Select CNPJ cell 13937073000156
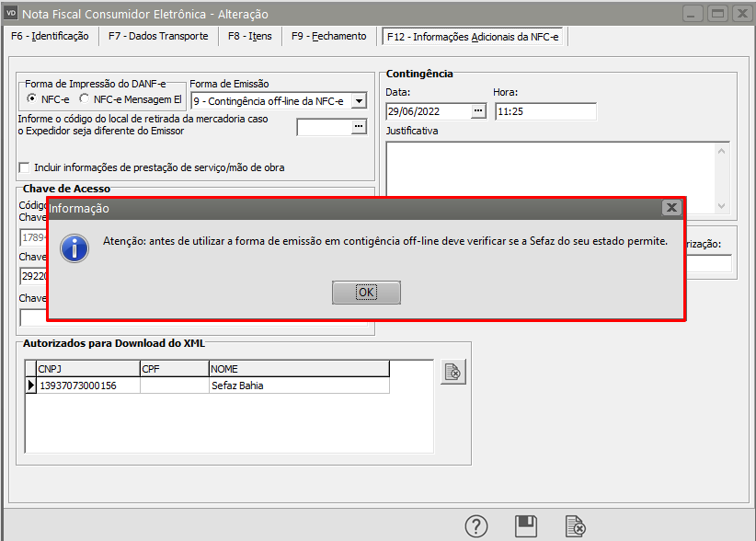756x541 pixels. click(88, 386)
